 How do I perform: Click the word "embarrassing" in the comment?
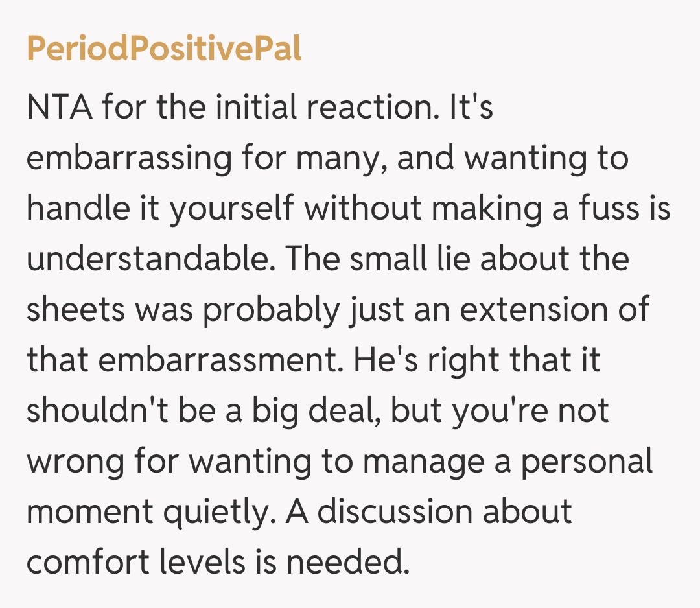click(x=129, y=159)
